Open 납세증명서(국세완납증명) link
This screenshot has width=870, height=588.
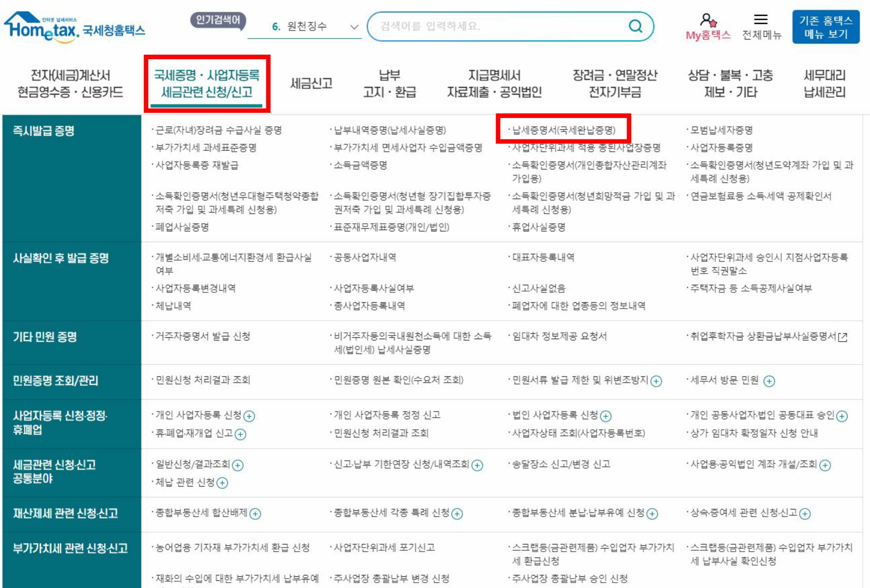(x=564, y=130)
